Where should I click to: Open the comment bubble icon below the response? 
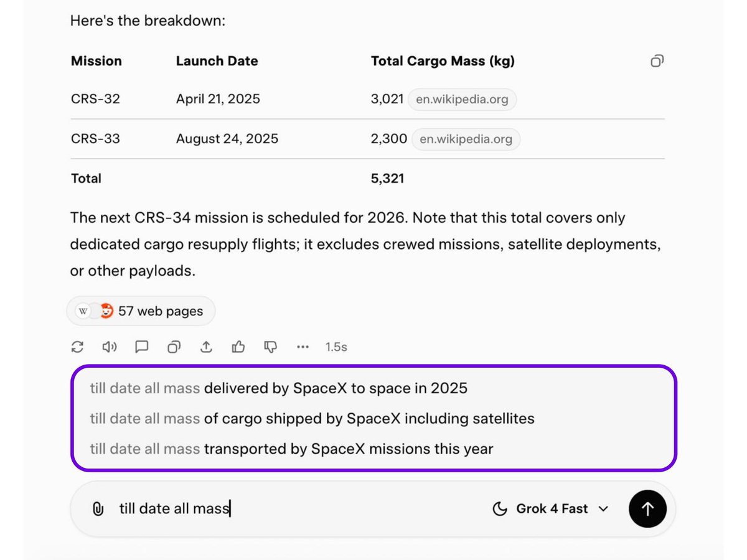coord(142,347)
